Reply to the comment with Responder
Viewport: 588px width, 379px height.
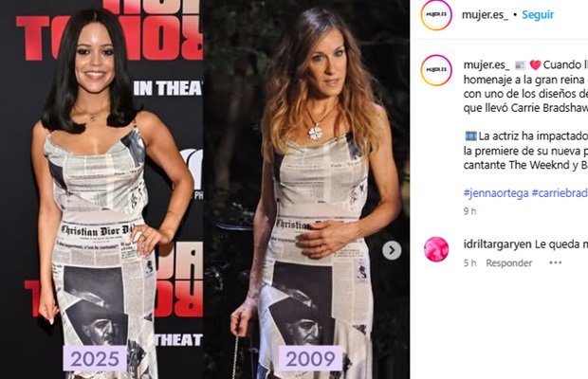point(509,263)
